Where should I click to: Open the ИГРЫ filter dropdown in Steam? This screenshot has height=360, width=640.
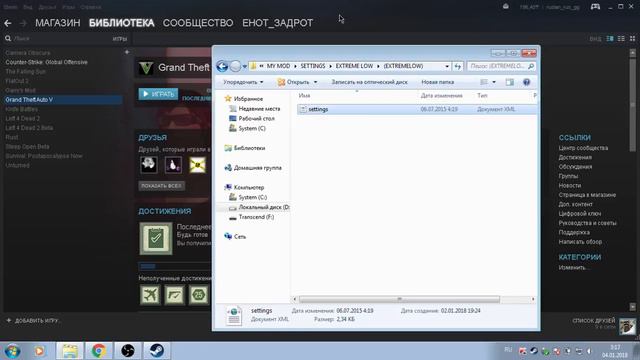click(120, 39)
